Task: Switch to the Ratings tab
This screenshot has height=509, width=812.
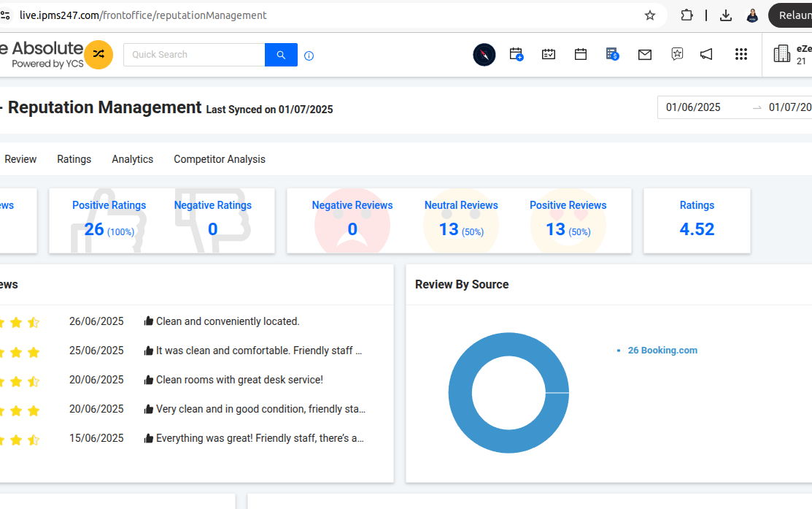Action: click(74, 159)
